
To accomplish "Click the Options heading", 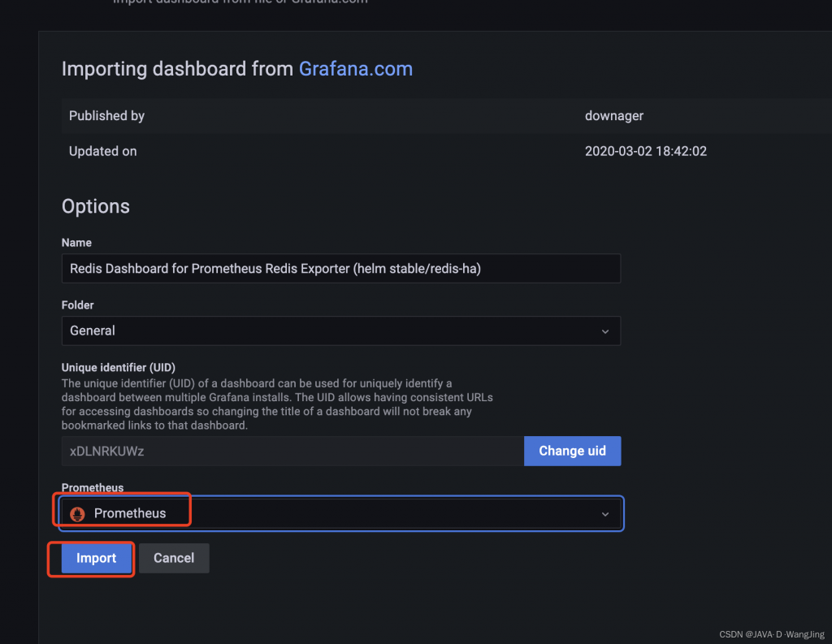I will click(96, 206).
